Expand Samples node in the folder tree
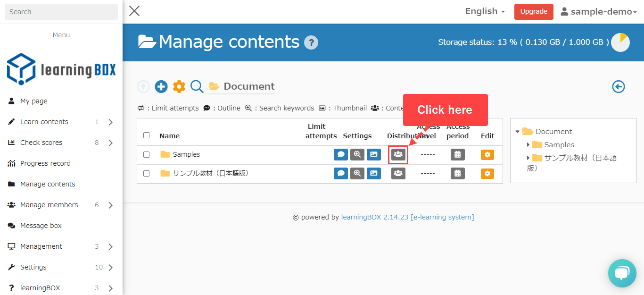This screenshot has height=295, width=644. (x=528, y=145)
